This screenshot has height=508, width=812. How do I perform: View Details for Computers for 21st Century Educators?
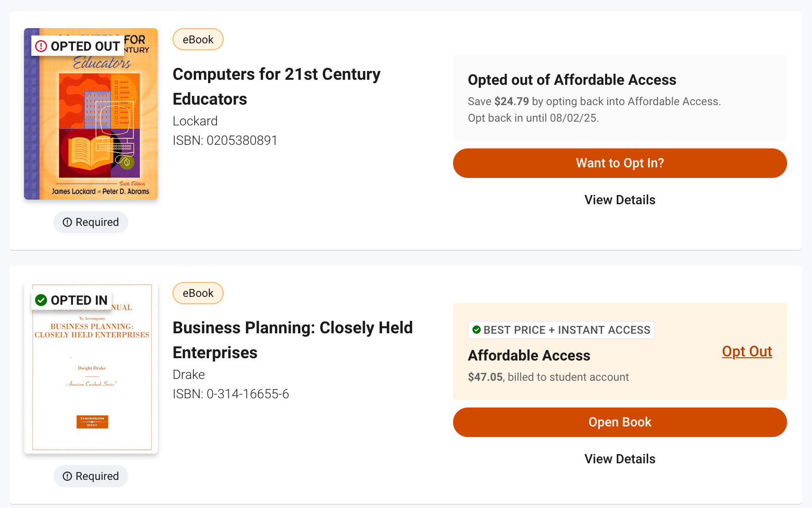tap(620, 200)
